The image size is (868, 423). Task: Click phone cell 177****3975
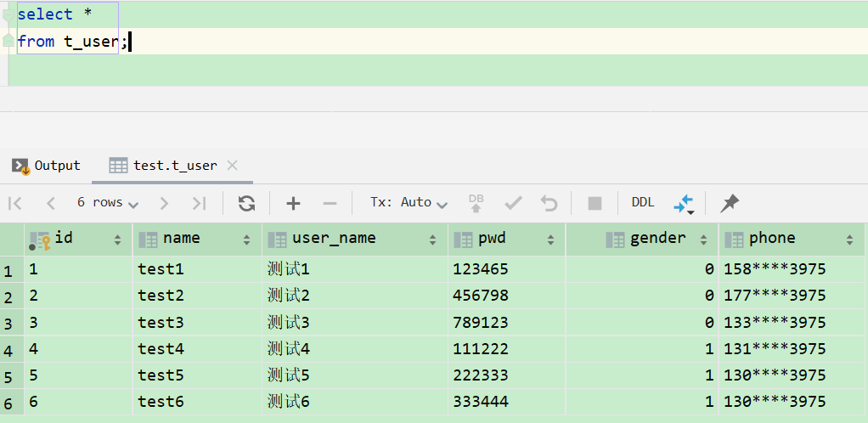(x=792, y=296)
